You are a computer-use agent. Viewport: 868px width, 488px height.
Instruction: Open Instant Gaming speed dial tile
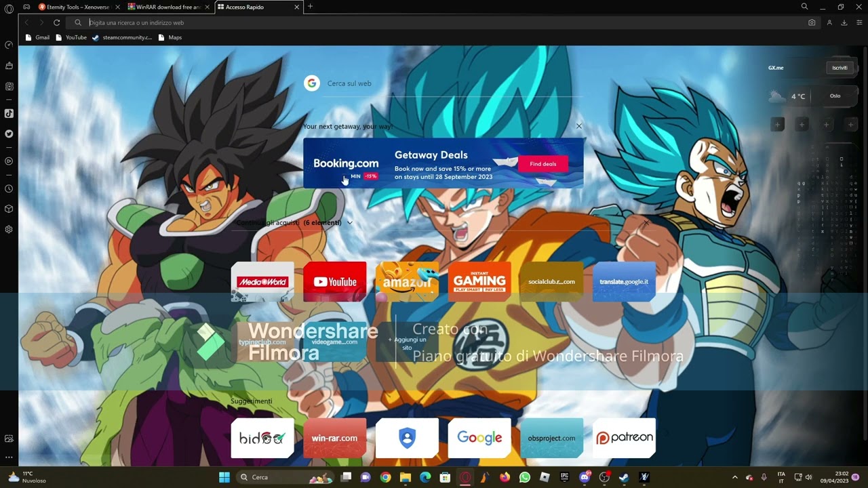click(479, 282)
